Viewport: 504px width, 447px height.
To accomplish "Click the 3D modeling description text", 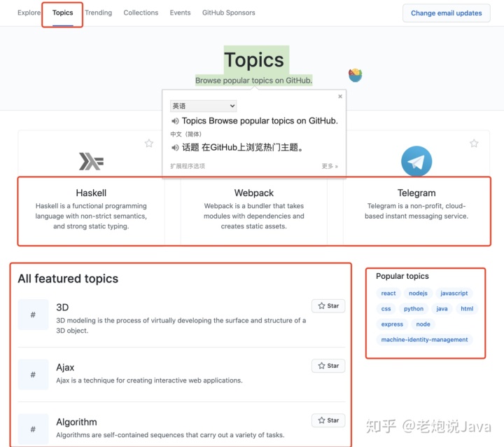I will pos(181,325).
